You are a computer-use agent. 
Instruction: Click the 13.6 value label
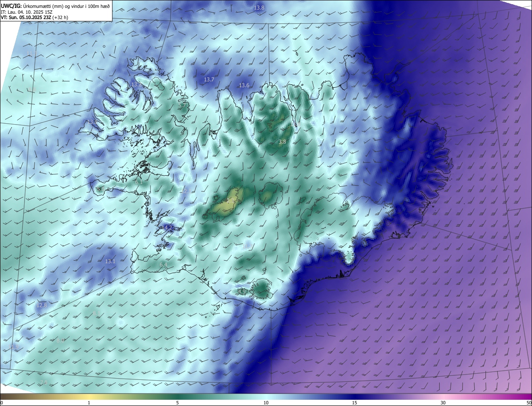244,86
